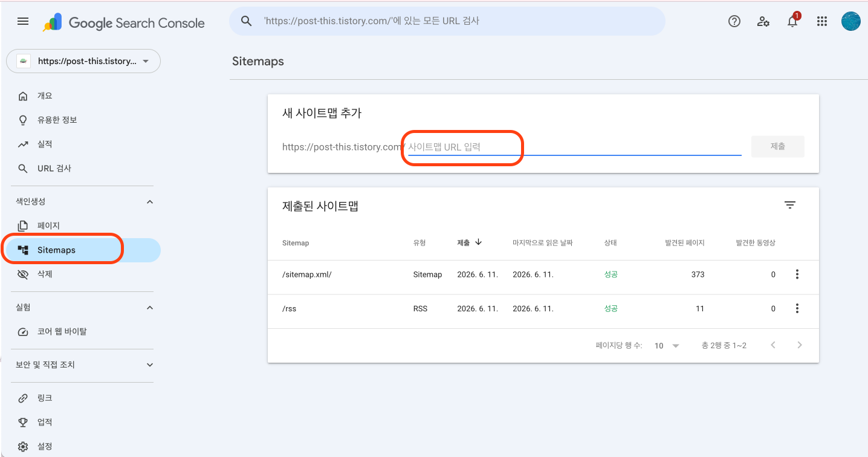Open the /sitemap.xml/ sitemap entry
Viewport: 868px width, 457px height.
coord(307,274)
